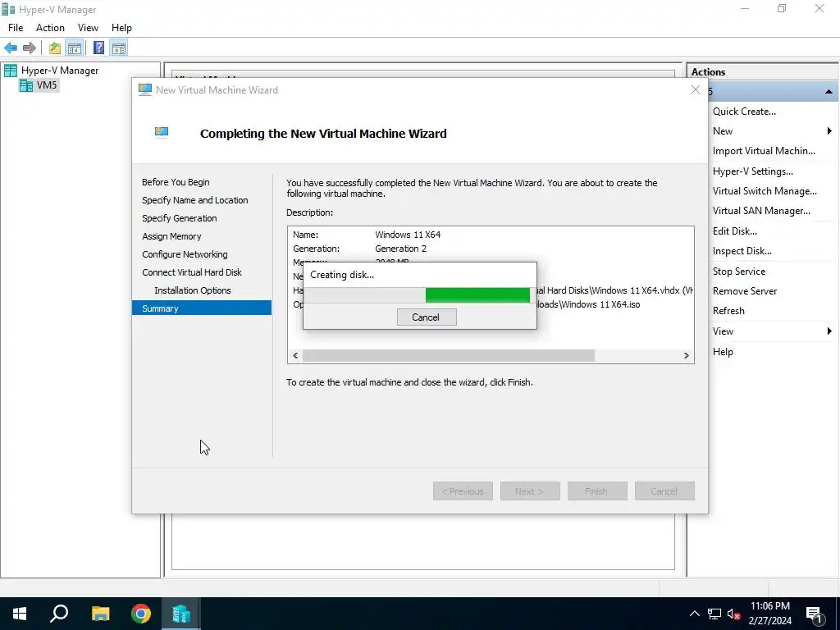Click Quick Create in Actions pane
This screenshot has height=630, width=840.
[x=744, y=112]
